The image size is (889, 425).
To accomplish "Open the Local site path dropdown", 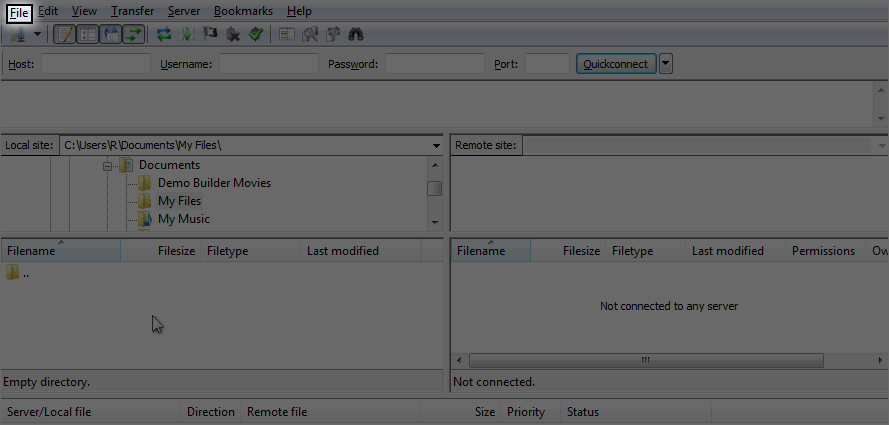I will (436, 146).
